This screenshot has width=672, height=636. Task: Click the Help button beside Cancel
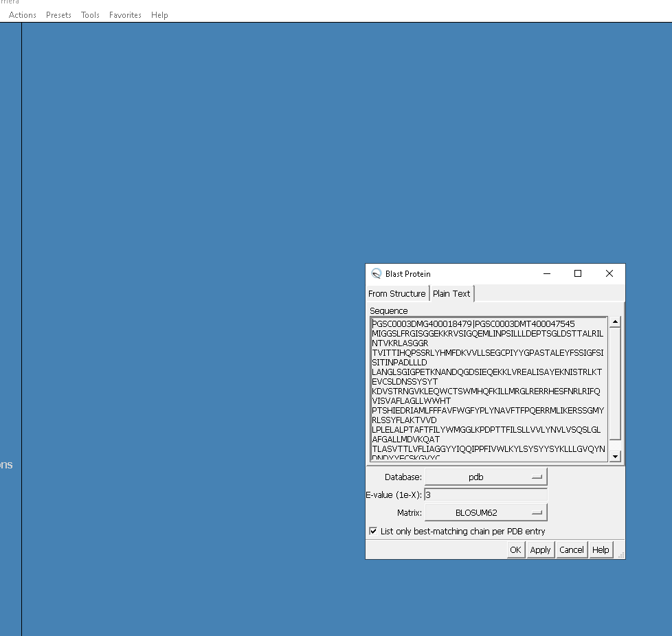coord(601,549)
